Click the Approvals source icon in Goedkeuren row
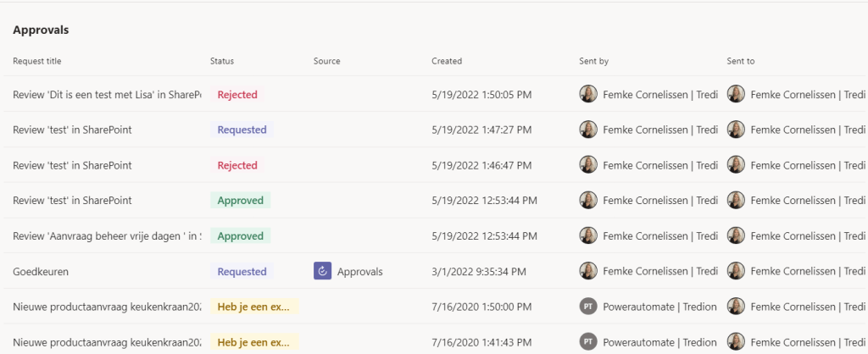 [322, 271]
